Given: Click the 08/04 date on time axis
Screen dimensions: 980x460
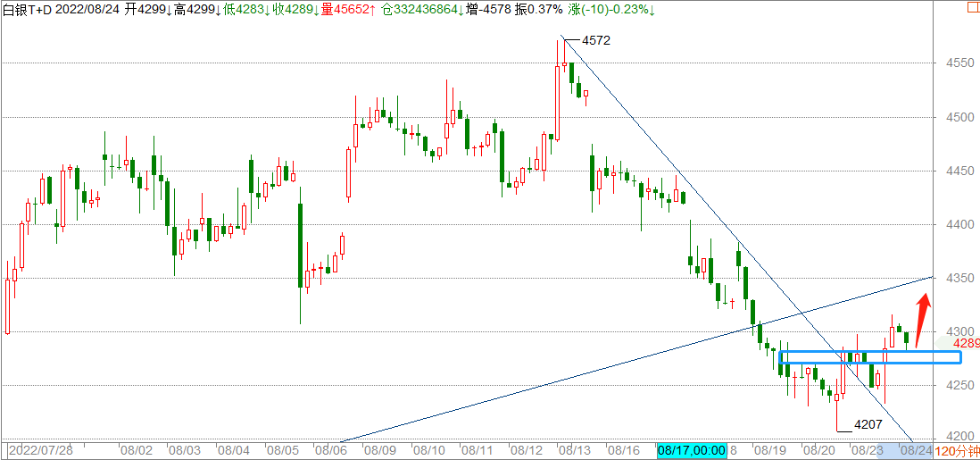Looking at the screenshot, I should 233,450.
